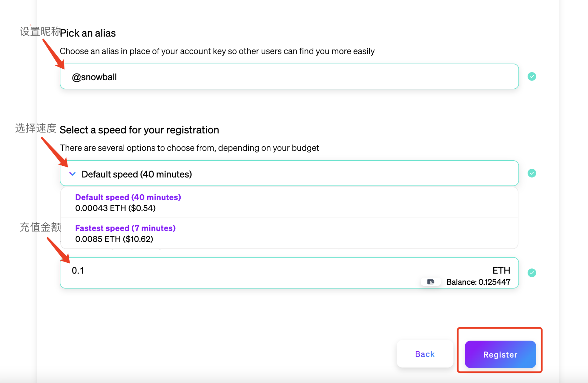Click the ETH currency label
This screenshot has width=588, height=383.
point(501,270)
